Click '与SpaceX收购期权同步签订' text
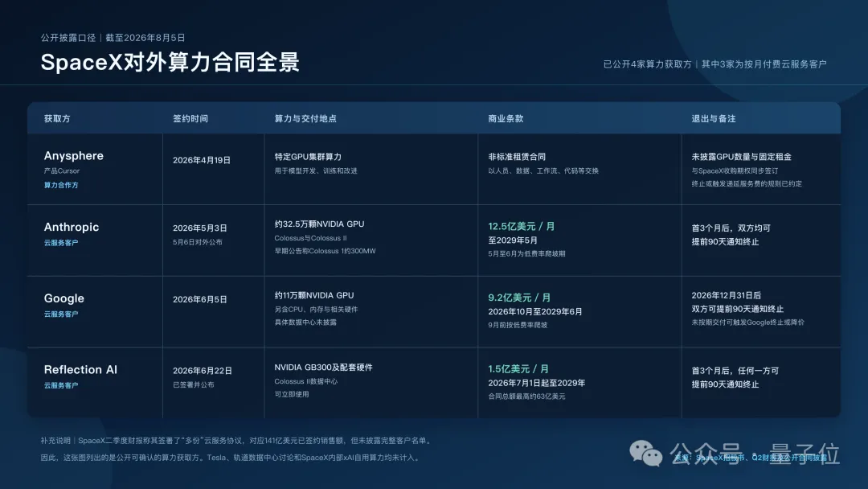Screen dimensions: 868x489 click(735, 171)
